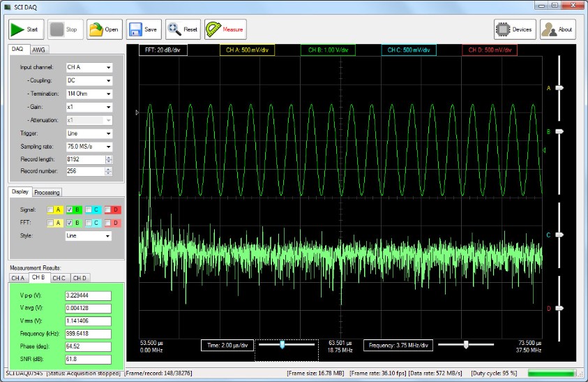Click the frequency position slider handle
This screenshot has width=588, height=382.
pos(466,345)
